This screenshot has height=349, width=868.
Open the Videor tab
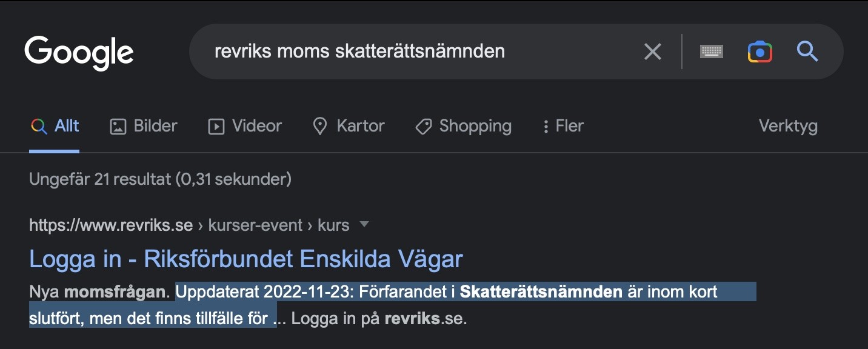click(x=257, y=126)
